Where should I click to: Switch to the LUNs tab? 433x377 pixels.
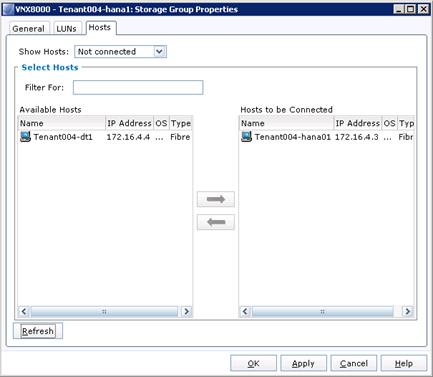point(66,29)
